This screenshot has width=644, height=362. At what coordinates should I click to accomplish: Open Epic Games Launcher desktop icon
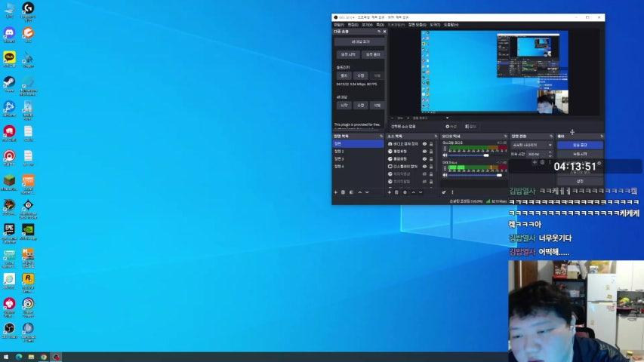click(9, 229)
